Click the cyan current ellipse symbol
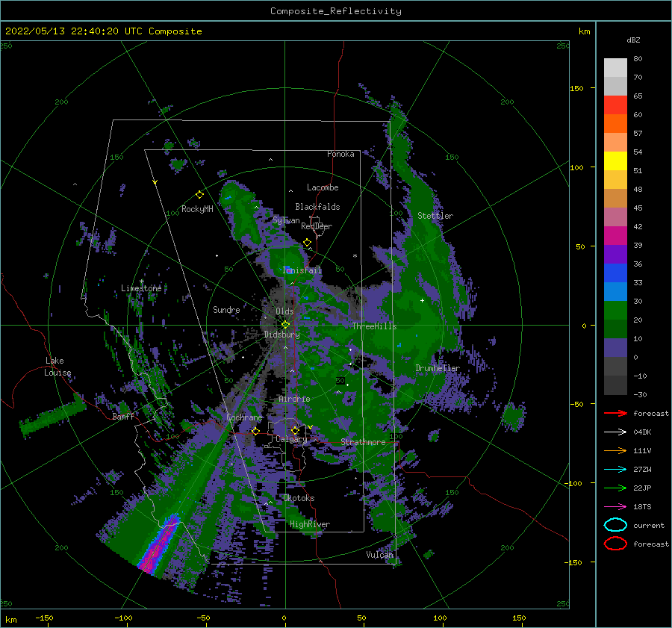 615,525
